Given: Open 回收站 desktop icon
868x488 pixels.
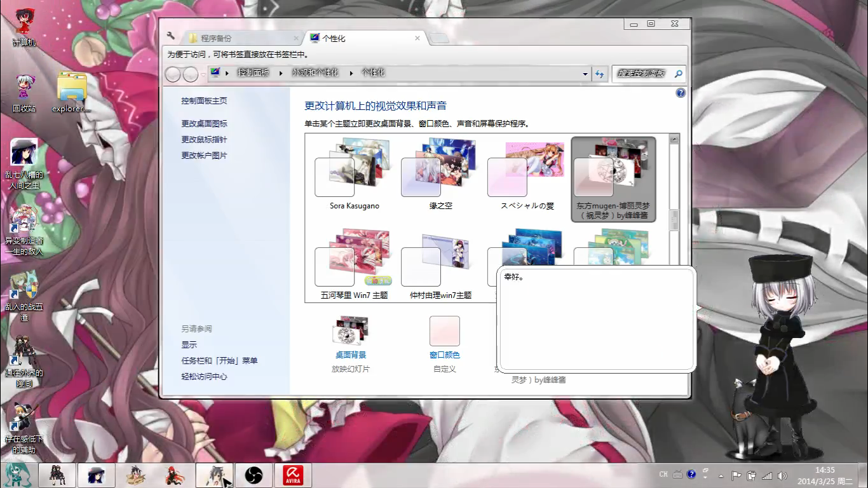Looking at the screenshot, I should click(25, 93).
